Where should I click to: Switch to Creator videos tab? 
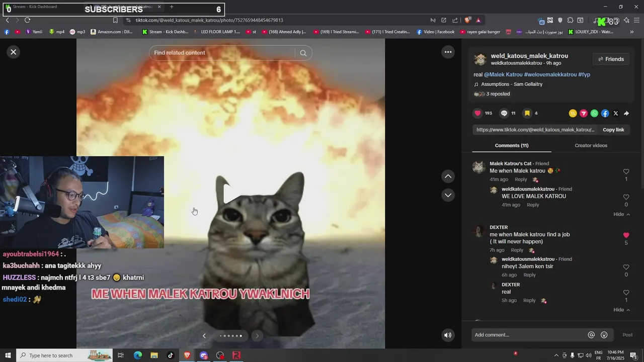click(591, 145)
